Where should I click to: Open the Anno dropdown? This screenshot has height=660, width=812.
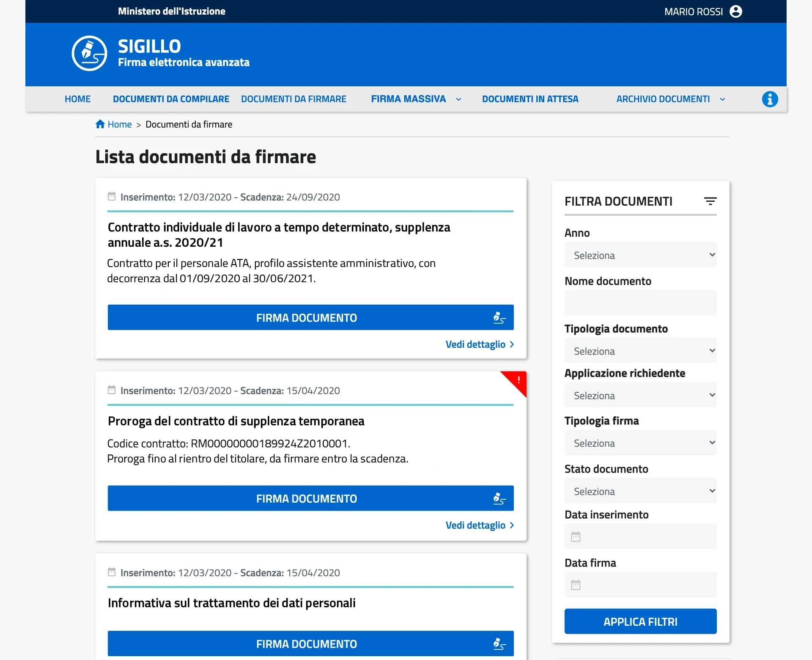point(640,255)
